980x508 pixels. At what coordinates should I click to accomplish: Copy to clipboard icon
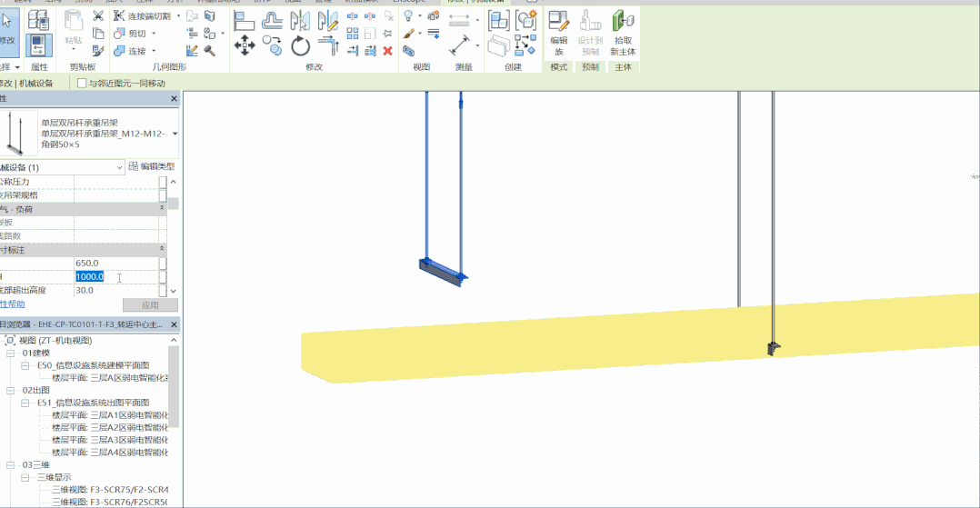[x=98, y=33]
